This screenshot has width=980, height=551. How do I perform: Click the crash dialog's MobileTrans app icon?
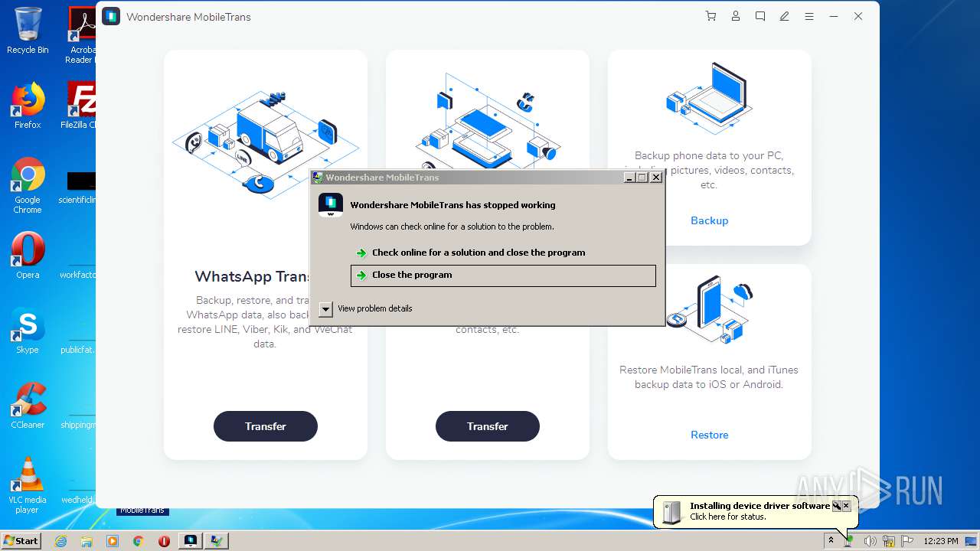[331, 205]
